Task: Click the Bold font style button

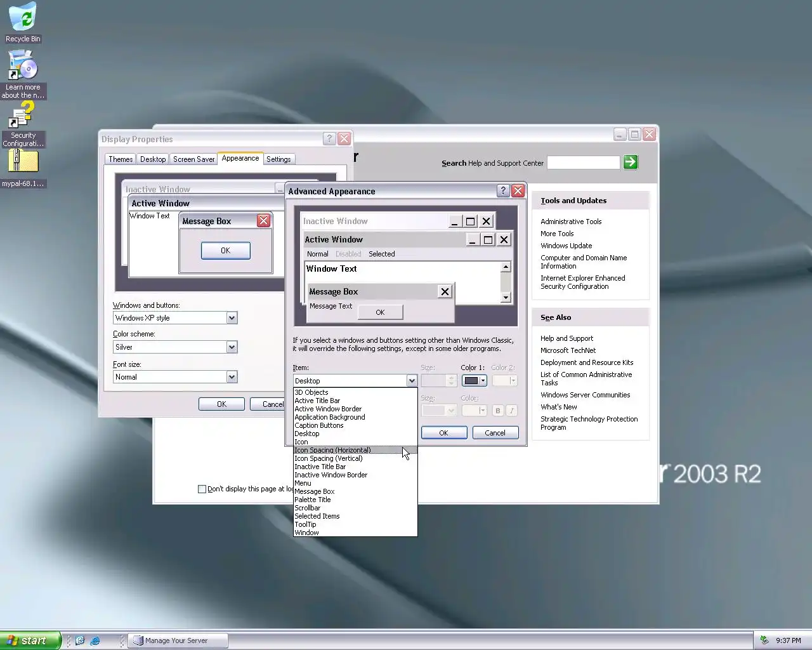Action: point(498,411)
